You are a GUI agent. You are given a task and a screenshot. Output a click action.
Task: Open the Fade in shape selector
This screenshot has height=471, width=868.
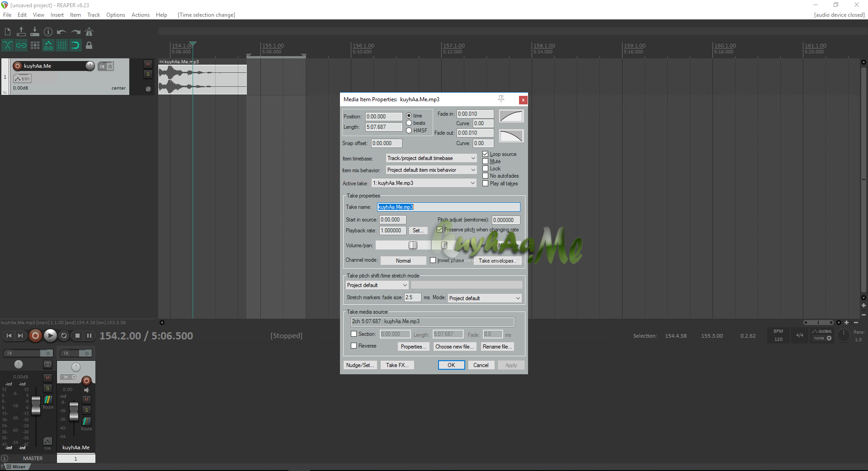click(x=511, y=116)
